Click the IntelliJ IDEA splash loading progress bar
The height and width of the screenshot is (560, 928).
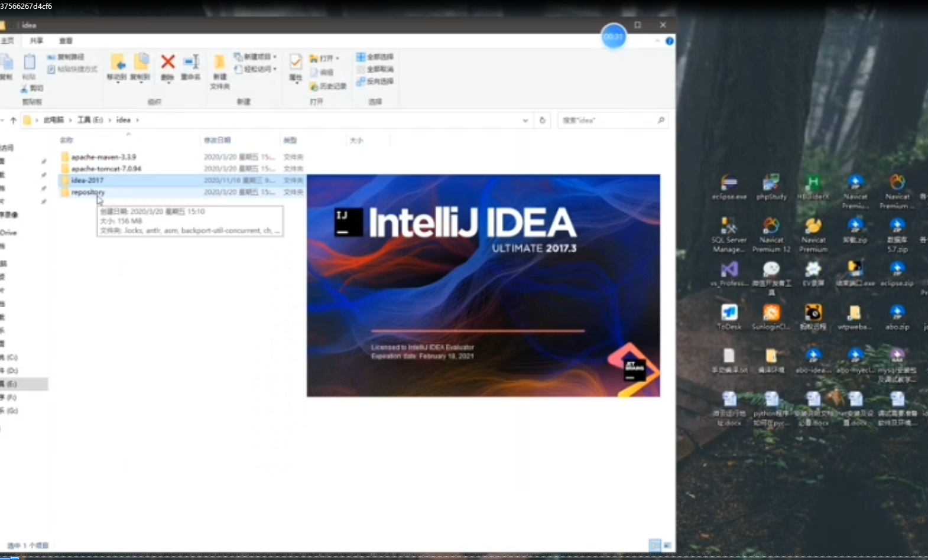[478, 331]
